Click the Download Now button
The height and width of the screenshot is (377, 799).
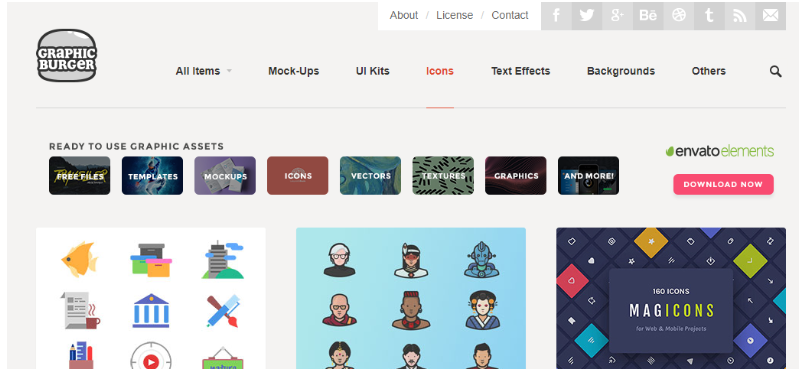tap(723, 184)
